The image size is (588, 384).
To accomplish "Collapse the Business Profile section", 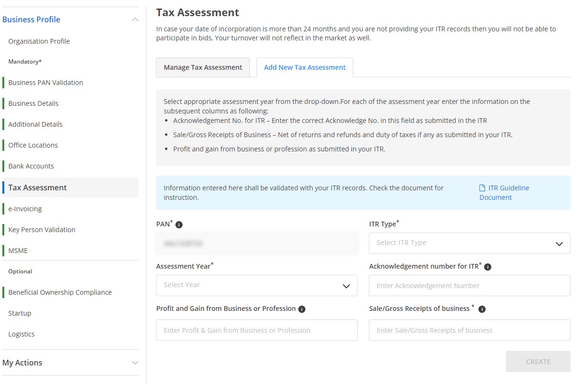I will coord(135,19).
